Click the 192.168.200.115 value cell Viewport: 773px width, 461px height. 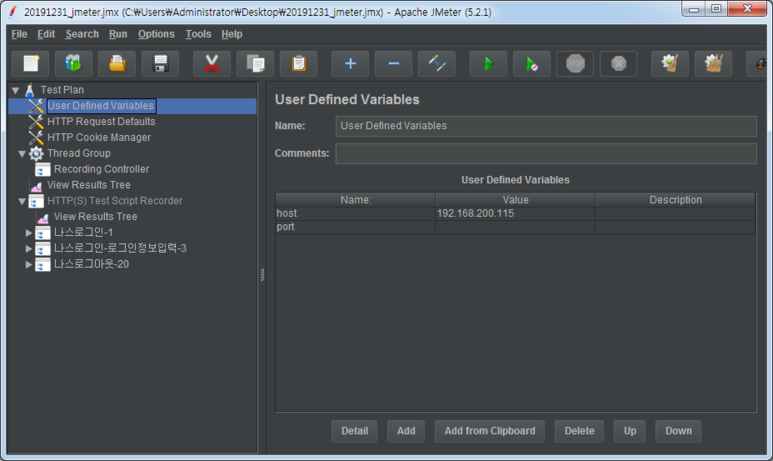tap(515, 213)
